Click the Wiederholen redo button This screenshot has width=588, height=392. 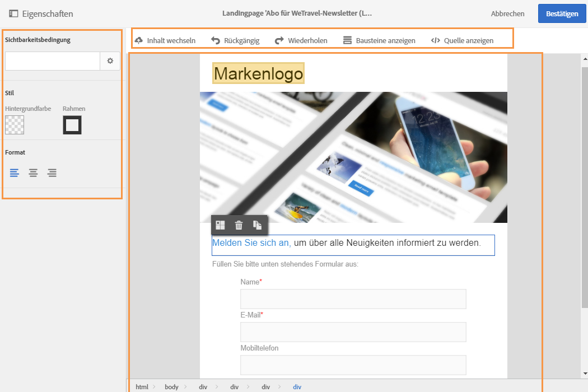click(301, 40)
